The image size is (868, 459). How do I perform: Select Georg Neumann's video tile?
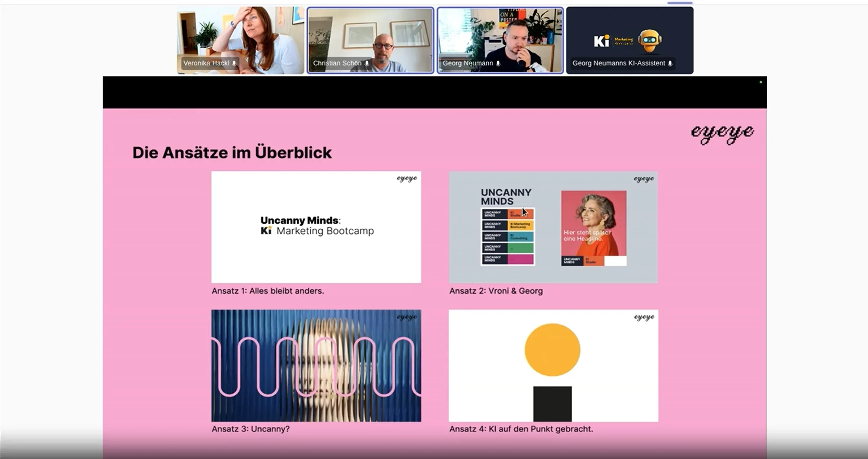click(x=500, y=40)
